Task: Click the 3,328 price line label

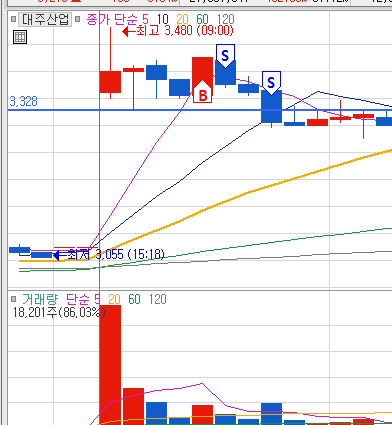Action: pos(23,101)
